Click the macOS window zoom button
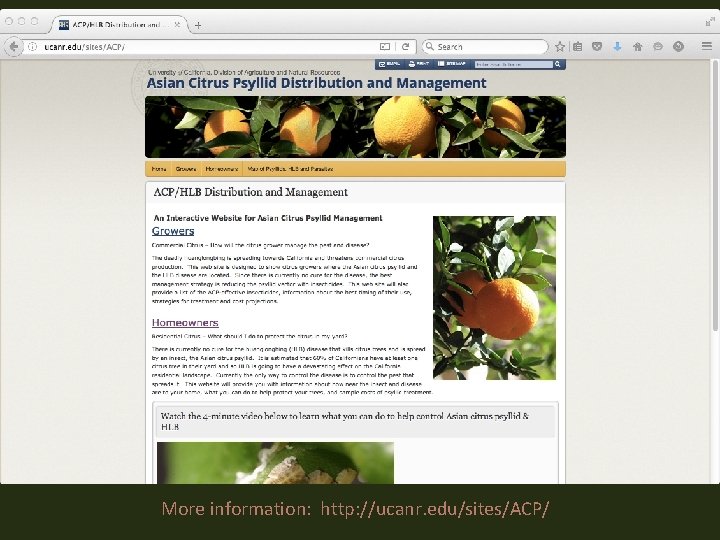The image size is (720, 540). click(x=34, y=21)
